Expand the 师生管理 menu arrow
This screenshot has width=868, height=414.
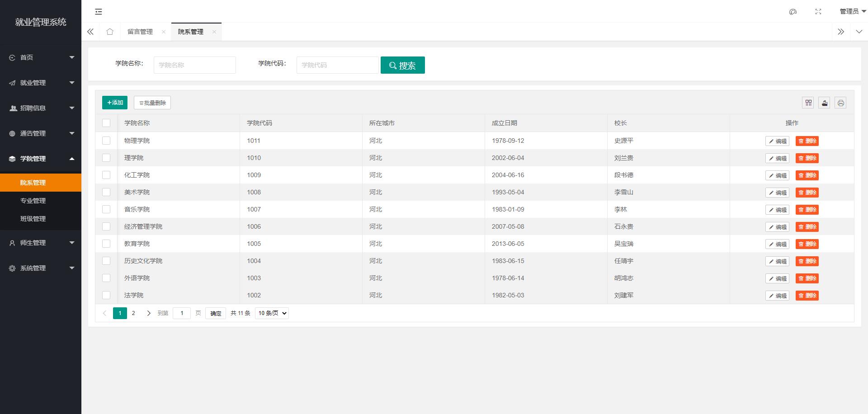pos(72,243)
